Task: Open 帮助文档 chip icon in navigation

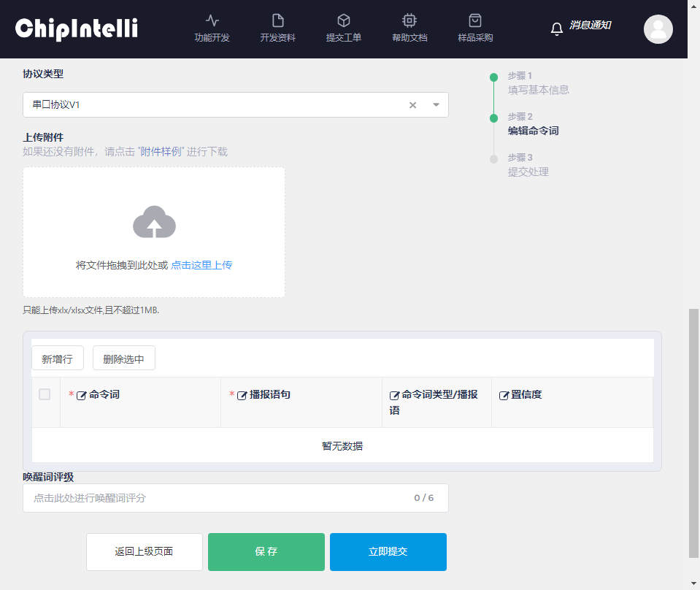Action: [x=409, y=20]
